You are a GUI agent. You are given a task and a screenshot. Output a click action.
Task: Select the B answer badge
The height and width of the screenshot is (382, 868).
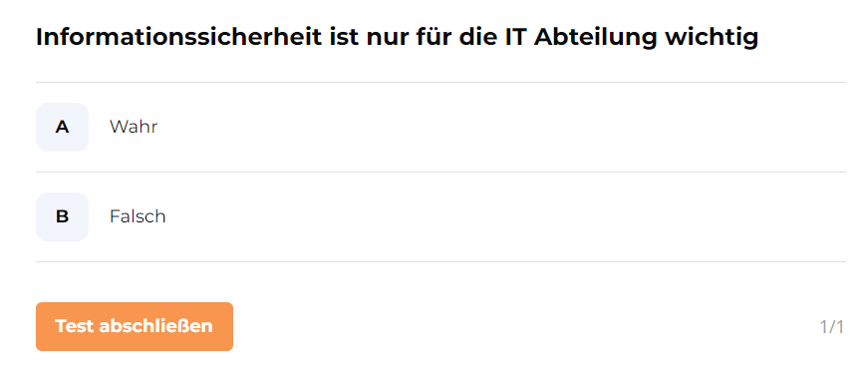coord(62,216)
